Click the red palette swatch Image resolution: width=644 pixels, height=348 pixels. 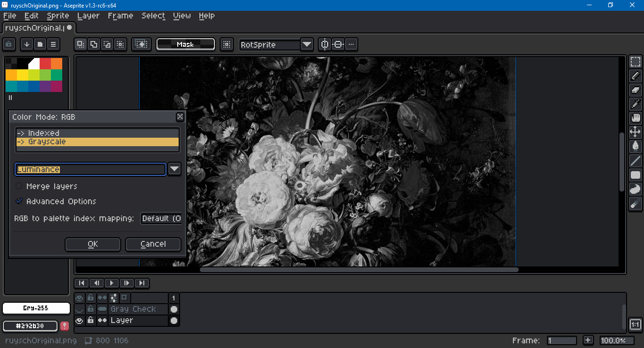[45, 64]
